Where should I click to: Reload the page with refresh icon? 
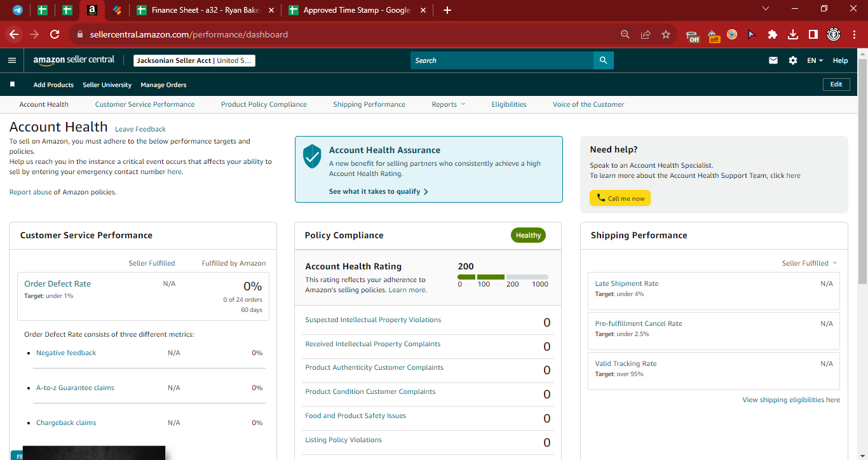[x=55, y=34]
